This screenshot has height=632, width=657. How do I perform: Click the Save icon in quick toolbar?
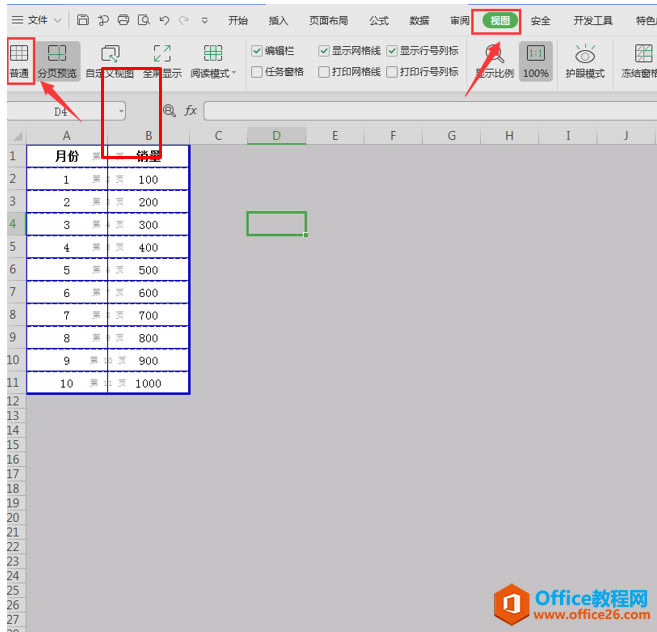click(83, 20)
